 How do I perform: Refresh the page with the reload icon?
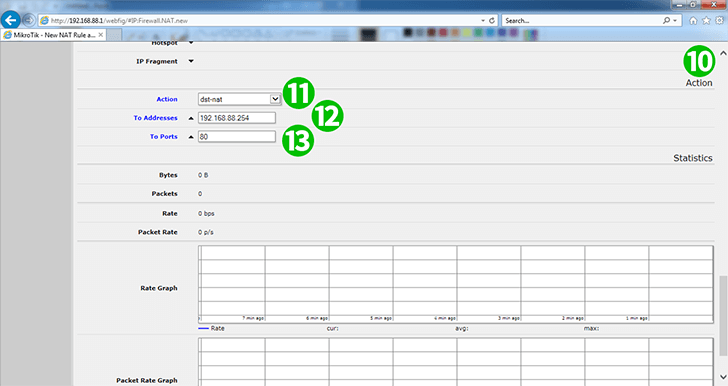coord(492,20)
